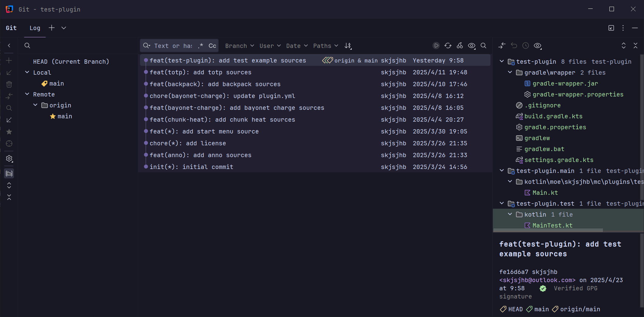
Task: Open Git settings via gear icon
Action: 9,159
